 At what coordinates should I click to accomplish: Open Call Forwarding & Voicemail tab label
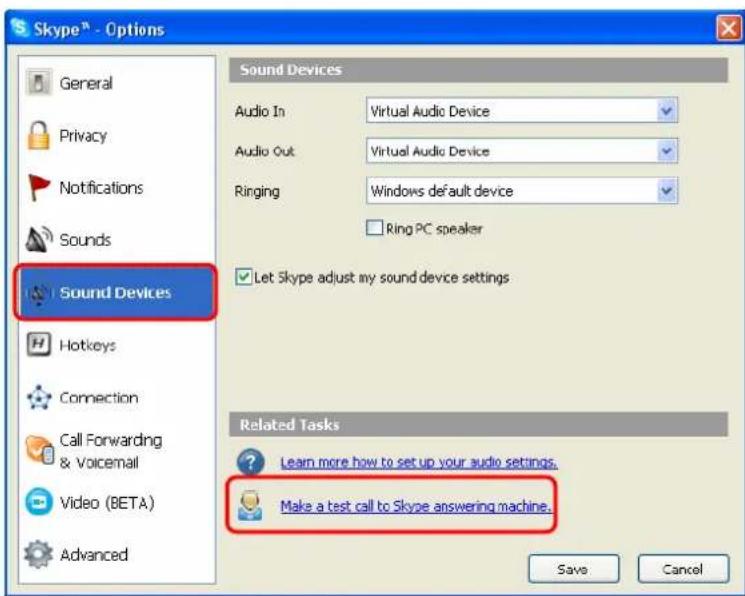(x=111, y=451)
